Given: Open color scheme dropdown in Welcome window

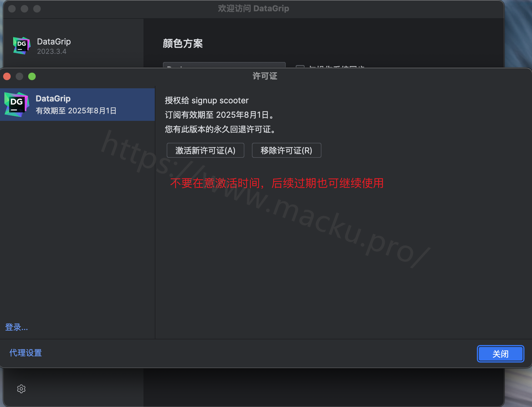Looking at the screenshot, I should coord(224,65).
